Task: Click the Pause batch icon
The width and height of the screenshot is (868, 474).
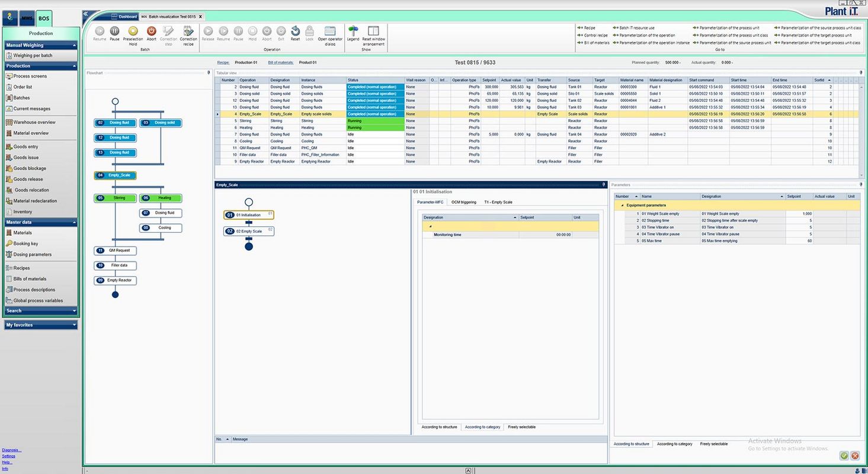Action: click(x=114, y=31)
